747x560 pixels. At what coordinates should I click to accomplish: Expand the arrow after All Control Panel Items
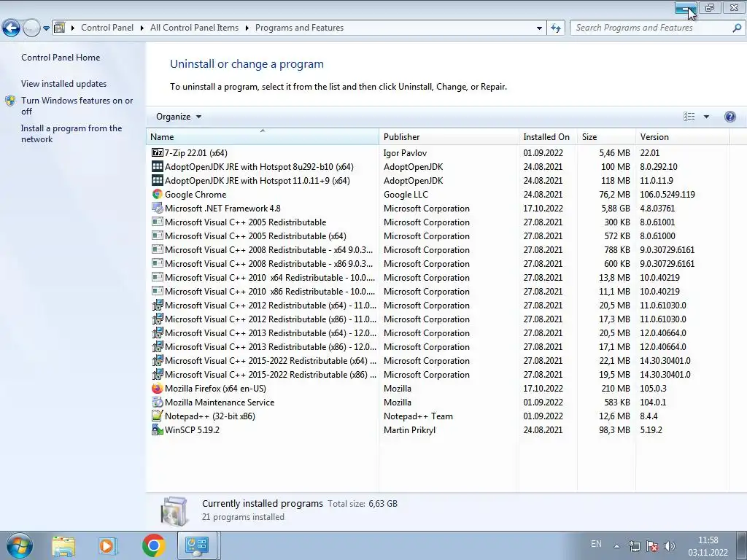[x=247, y=28]
